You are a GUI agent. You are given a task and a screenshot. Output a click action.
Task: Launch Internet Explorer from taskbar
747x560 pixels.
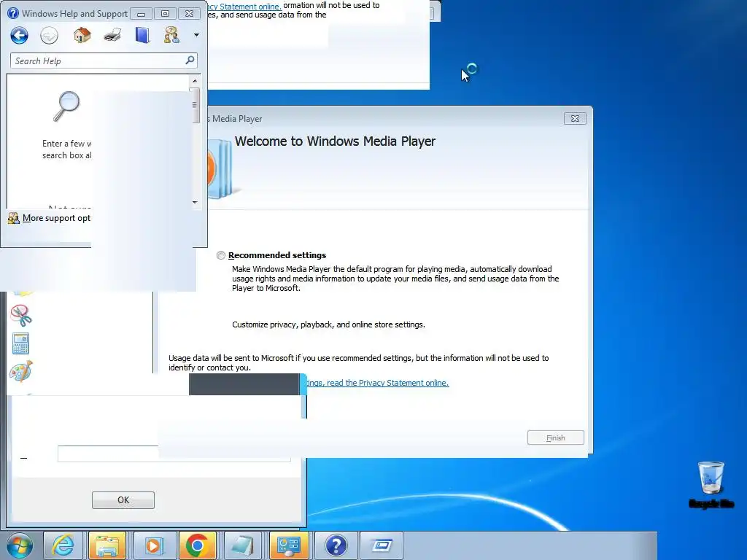[x=63, y=545]
